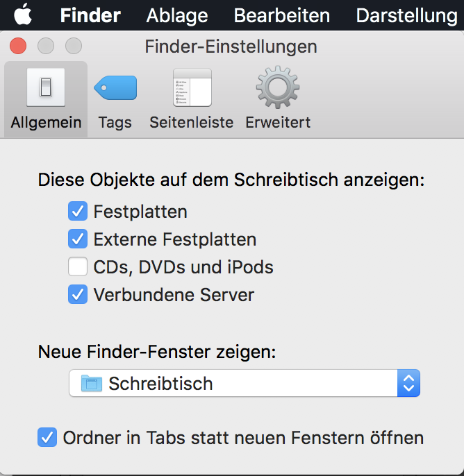Close the Finder-Einstellungen window

coord(18,46)
